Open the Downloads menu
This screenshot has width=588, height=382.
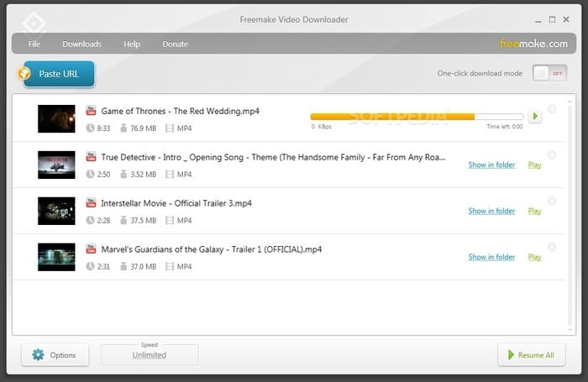(x=81, y=44)
